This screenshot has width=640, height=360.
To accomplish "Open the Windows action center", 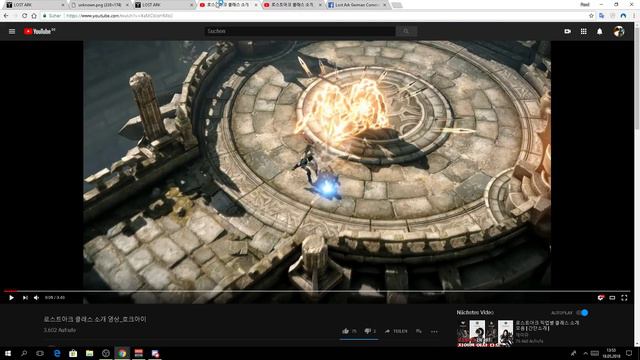I will 629,353.
